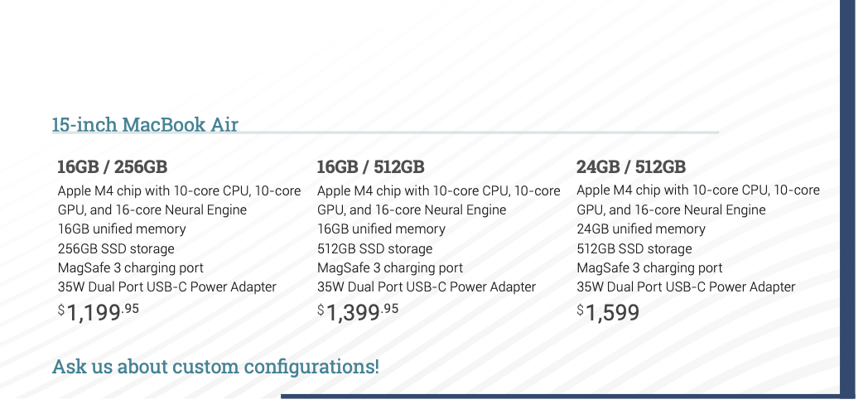Select the 24GB / 512GB configuration title
Viewport: 868px width, 409px height.
(x=631, y=167)
